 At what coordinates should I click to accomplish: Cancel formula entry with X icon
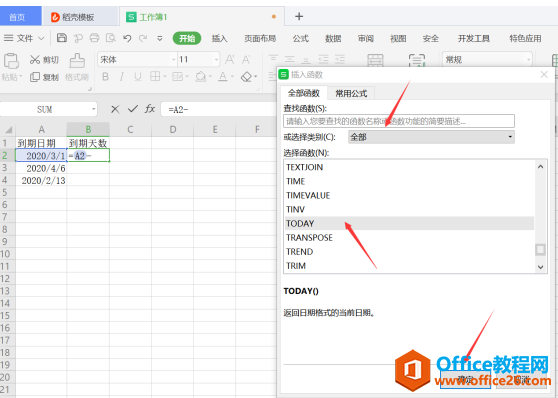tap(115, 109)
